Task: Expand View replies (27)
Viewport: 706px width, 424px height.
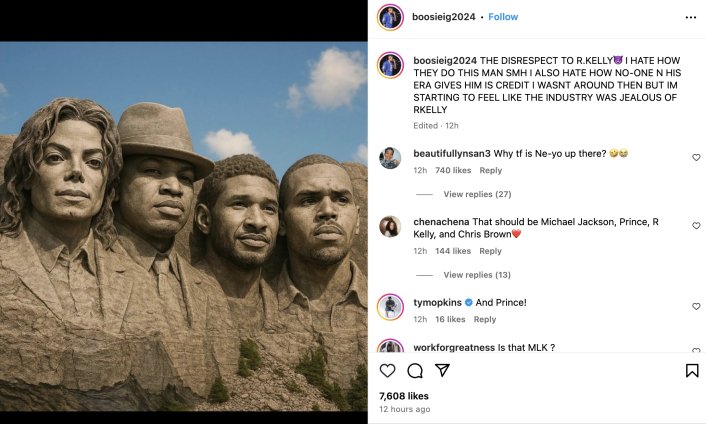Action: (476, 194)
